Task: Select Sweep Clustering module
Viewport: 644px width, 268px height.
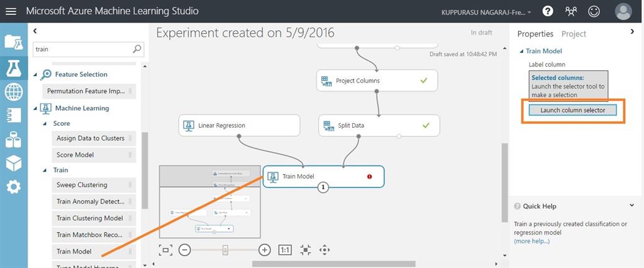Action: pos(94,185)
